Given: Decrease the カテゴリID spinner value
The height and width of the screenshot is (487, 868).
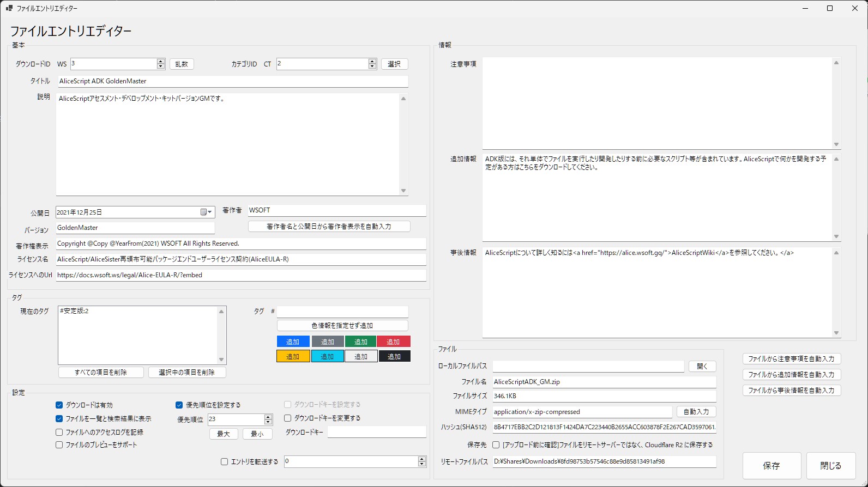Looking at the screenshot, I should [372, 66].
